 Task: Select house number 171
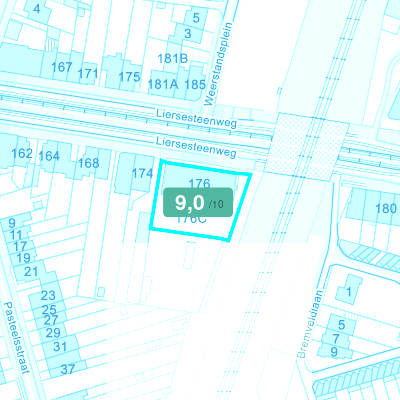click(x=88, y=73)
